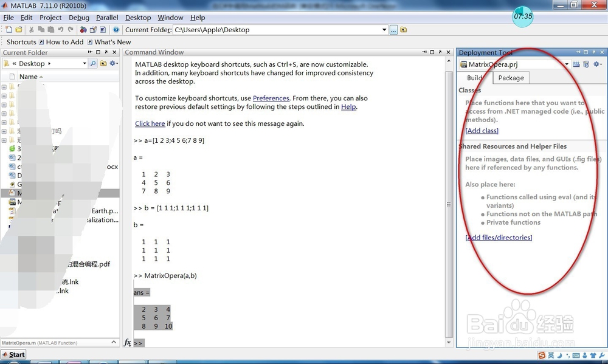Click the Undo toolbar icon

pos(60,29)
